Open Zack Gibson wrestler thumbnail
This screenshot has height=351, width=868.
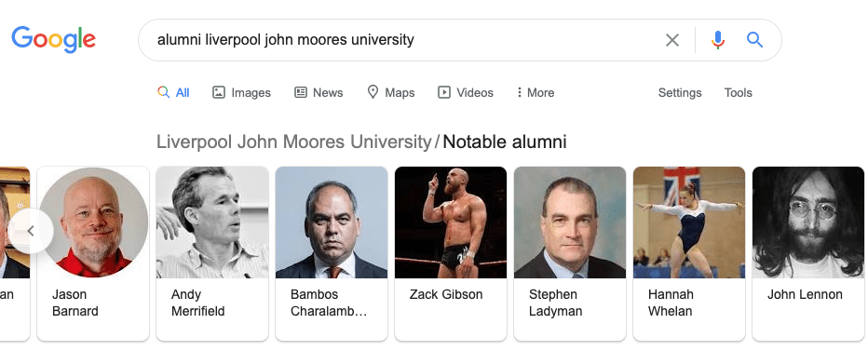pyautogui.click(x=451, y=222)
